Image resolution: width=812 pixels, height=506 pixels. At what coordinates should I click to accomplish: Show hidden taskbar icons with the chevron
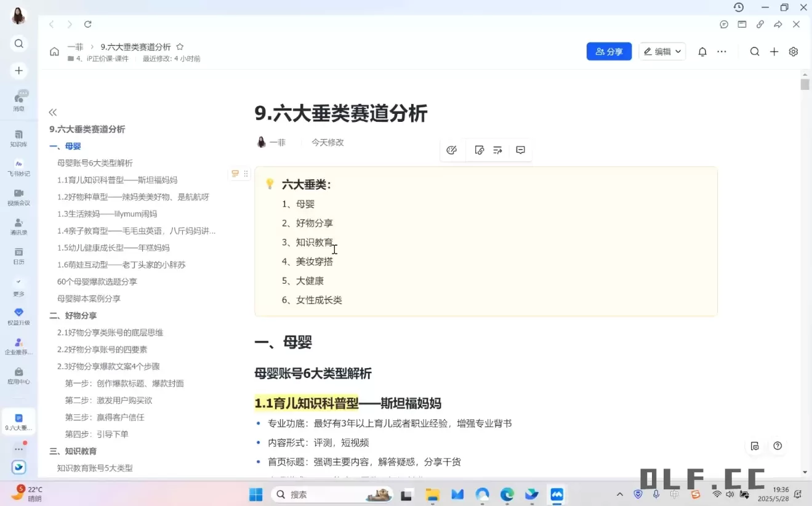620,494
